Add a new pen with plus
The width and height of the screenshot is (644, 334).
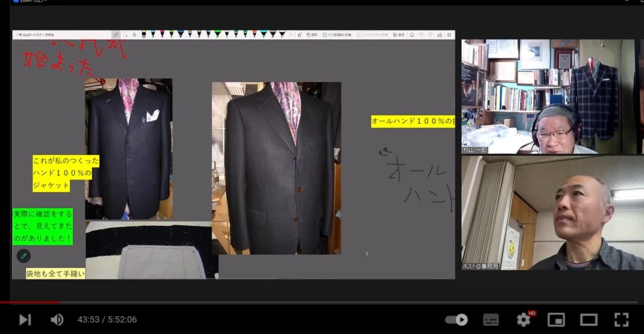point(291,35)
